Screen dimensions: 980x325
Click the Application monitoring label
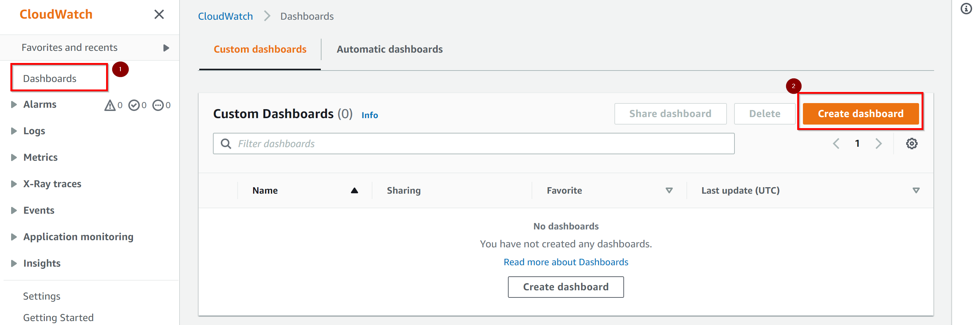coord(79,237)
